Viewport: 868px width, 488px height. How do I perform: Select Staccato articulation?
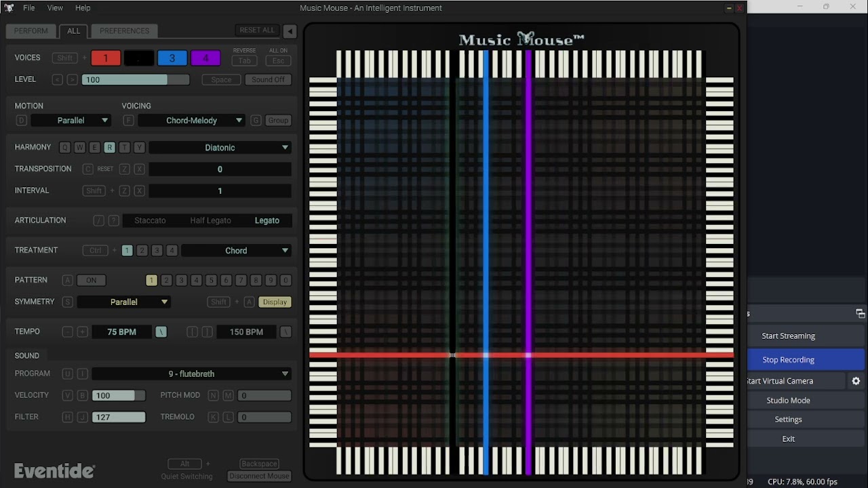coord(150,221)
